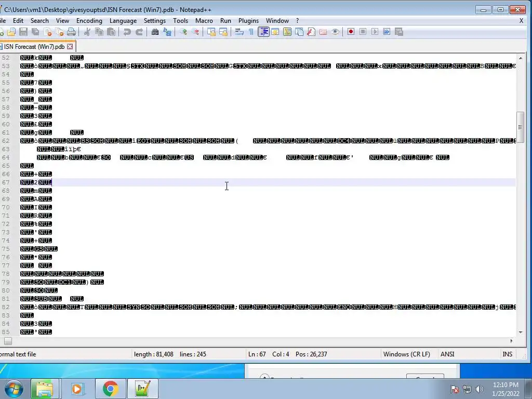Select the ISN Forecast (Win7).pdb tab
Image resolution: width=532 pixels, height=399 pixels.
point(34,46)
